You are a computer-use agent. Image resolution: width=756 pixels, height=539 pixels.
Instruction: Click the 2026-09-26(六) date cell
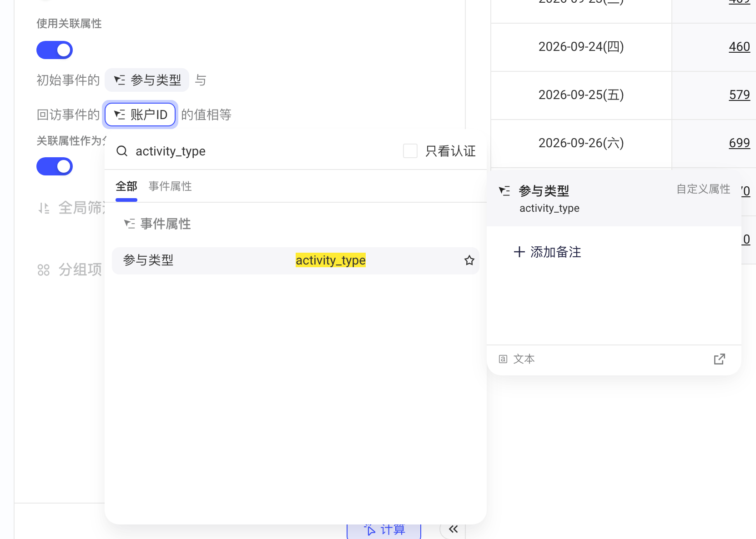click(x=581, y=143)
